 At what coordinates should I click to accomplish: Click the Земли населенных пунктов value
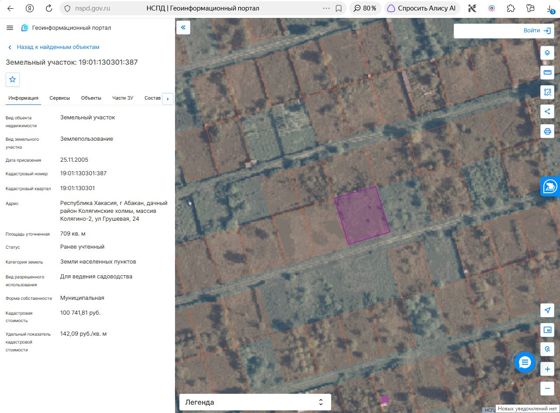coord(98,262)
